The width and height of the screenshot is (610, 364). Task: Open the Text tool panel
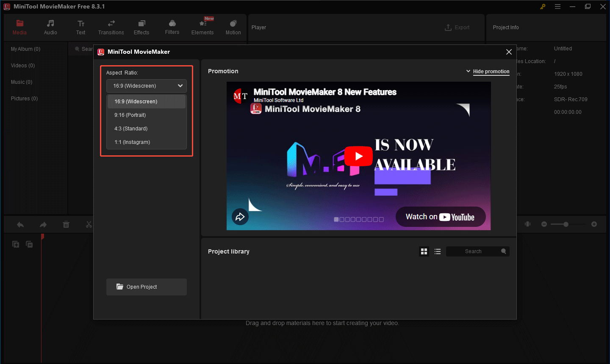[80, 27]
